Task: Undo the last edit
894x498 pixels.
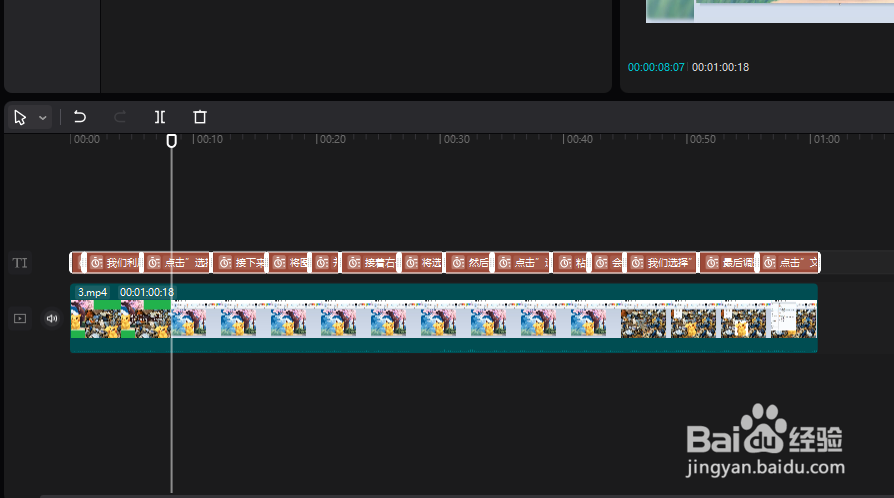Action: pos(80,117)
